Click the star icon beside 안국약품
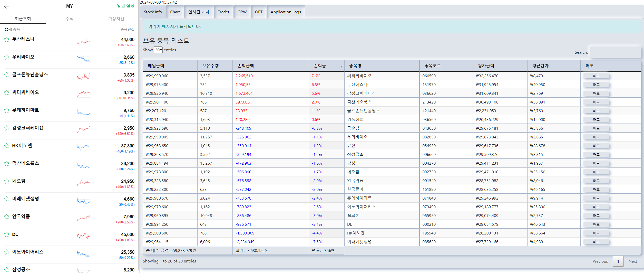This screenshot has width=644, height=273. [7, 216]
